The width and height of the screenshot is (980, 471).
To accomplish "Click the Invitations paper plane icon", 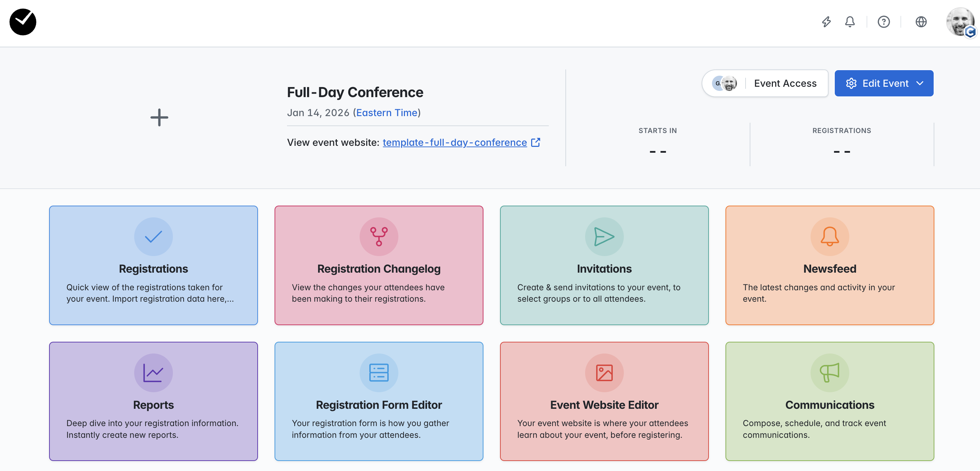I will [604, 236].
